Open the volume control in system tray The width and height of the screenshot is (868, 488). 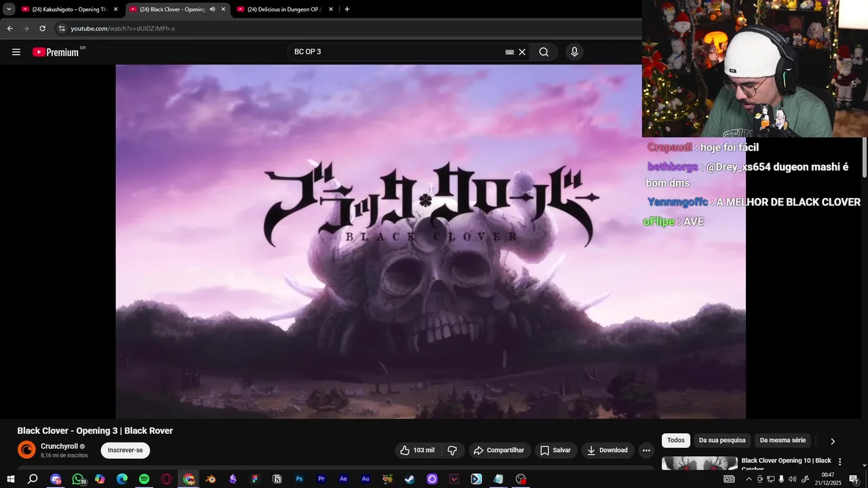click(x=793, y=479)
